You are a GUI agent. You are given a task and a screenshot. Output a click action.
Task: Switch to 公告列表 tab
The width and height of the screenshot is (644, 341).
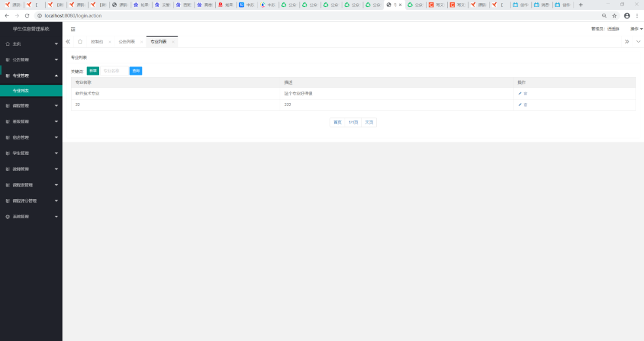pos(126,42)
